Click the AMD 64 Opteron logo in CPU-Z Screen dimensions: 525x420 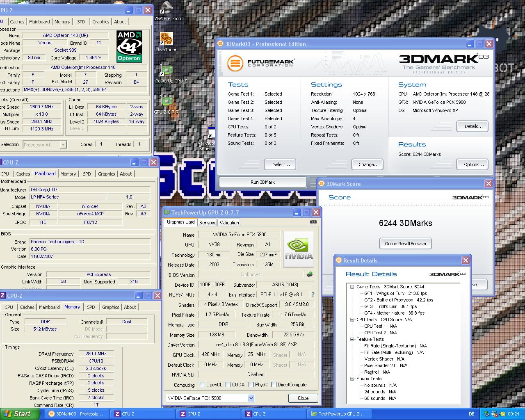click(129, 46)
